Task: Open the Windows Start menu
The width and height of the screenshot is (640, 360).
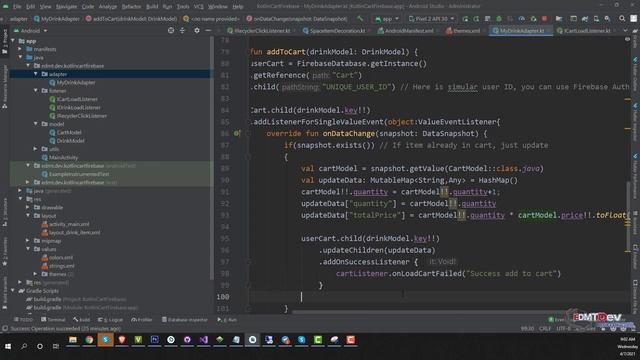Action: click(x=8, y=346)
